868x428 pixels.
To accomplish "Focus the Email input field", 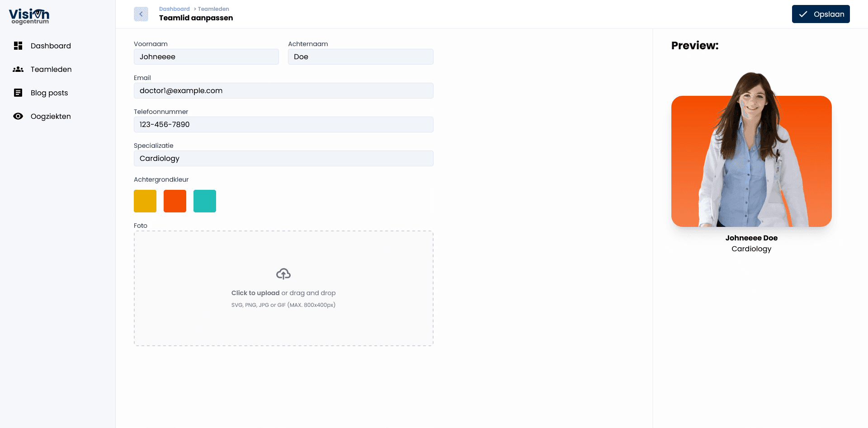I will 283,91.
